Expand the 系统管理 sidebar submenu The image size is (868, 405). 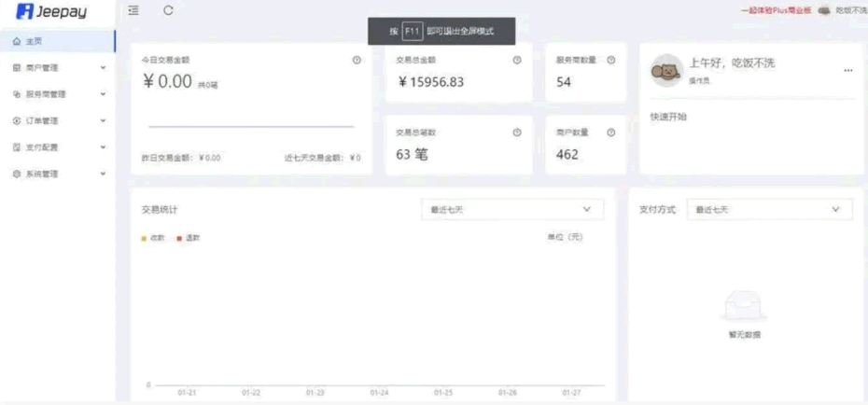(x=58, y=174)
